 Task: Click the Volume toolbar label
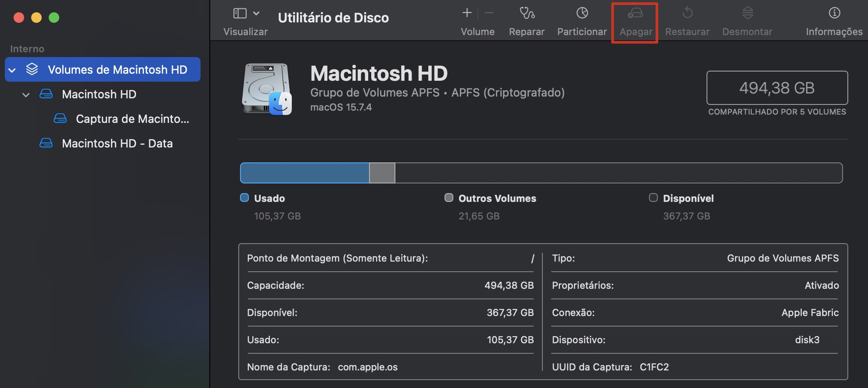[x=477, y=32]
